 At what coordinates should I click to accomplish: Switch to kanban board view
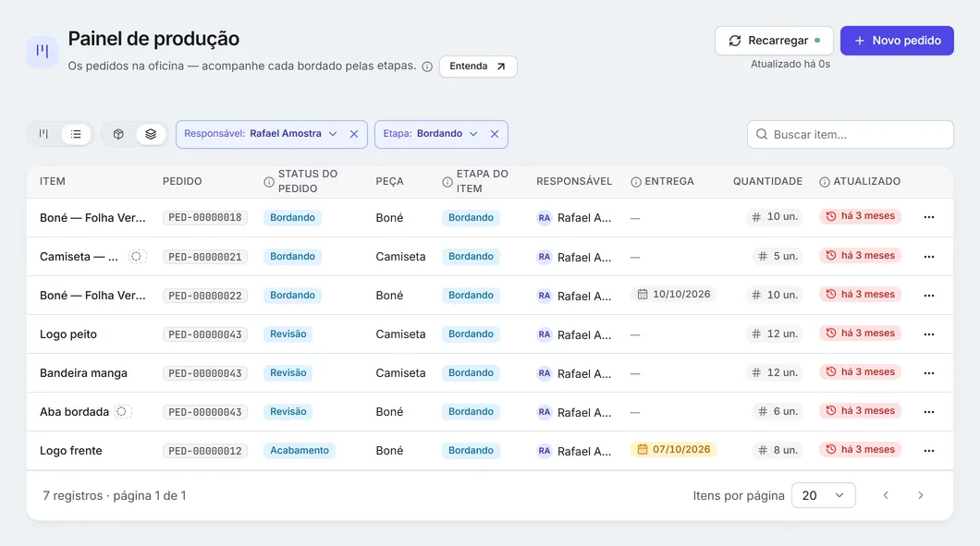click(x=43, y=134)
